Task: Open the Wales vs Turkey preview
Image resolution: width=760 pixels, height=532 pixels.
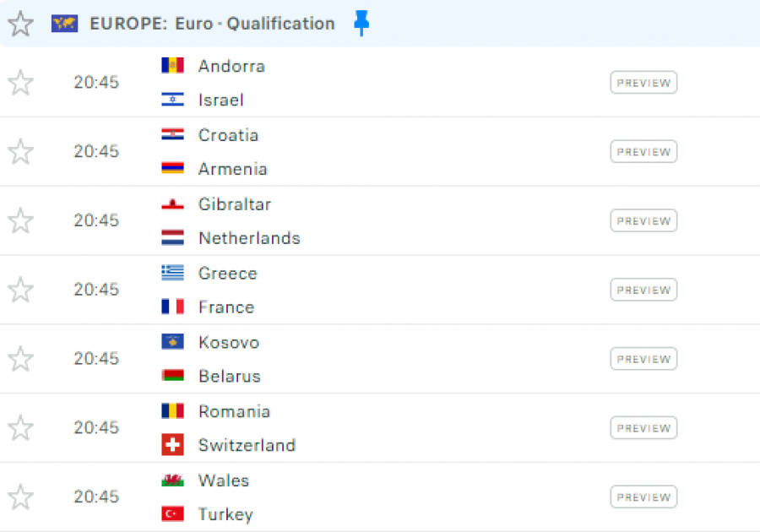Action: 643,497
